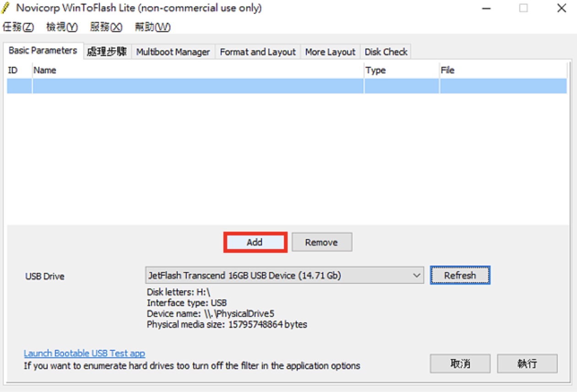This screenshot has width=577, height=392.
Task: Click the Interface type: USB text
Action: [x=187, y=303]
